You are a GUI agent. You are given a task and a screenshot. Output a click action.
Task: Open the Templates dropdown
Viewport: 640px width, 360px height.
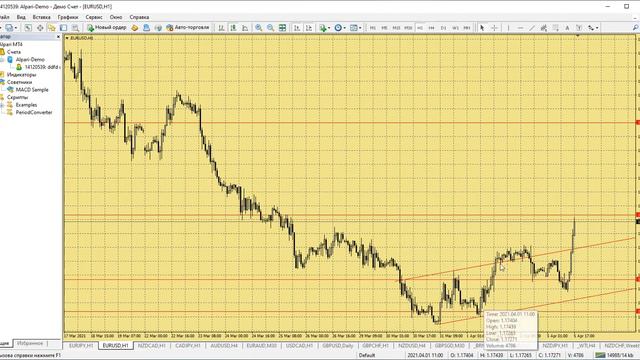click(356, 28)
